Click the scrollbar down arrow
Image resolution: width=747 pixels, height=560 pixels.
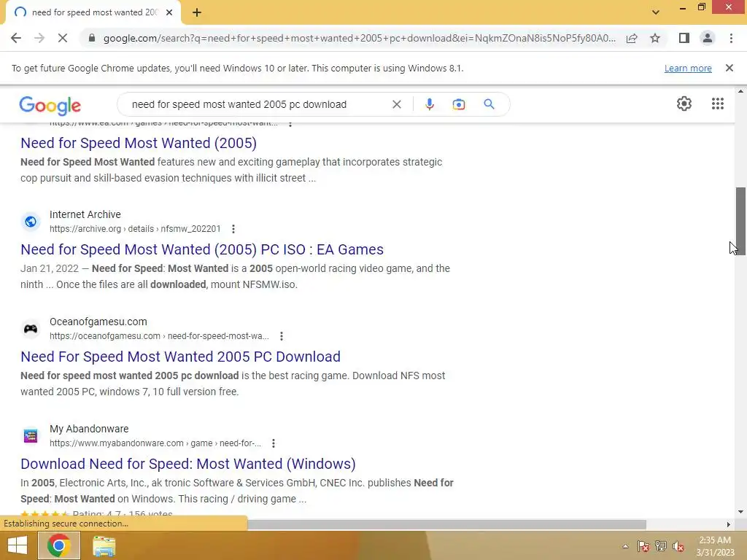point(740,512)
